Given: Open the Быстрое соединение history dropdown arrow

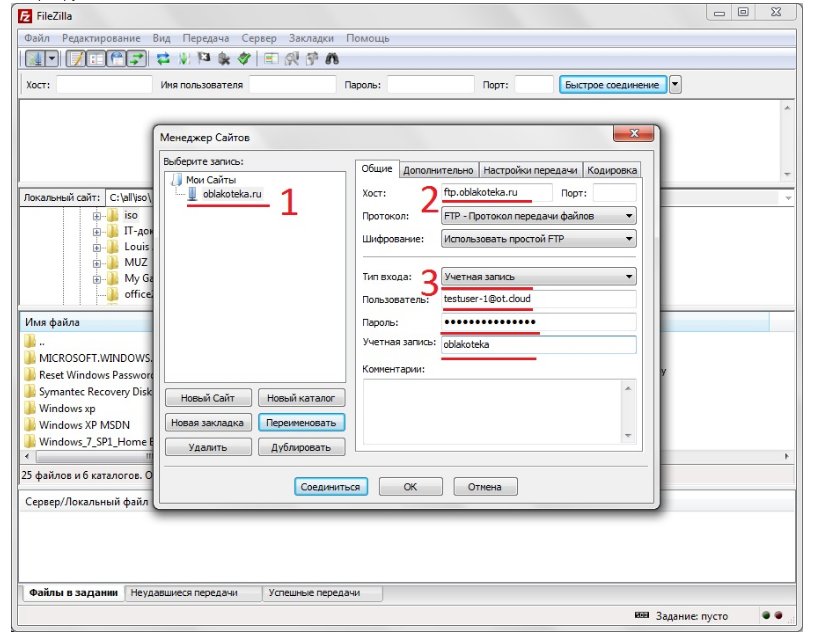Looking at the screenshot, I should pos(675,85).
